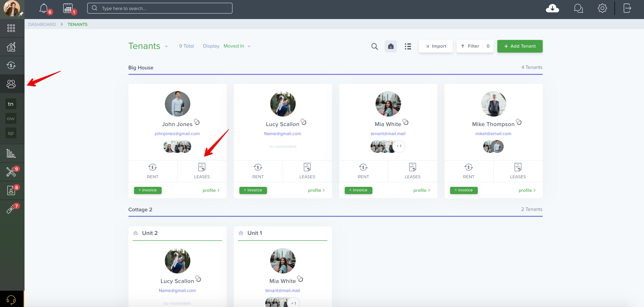Add invoice for John Jones
Viewport: 644px width, 307px height.
(x=148, y=190)
